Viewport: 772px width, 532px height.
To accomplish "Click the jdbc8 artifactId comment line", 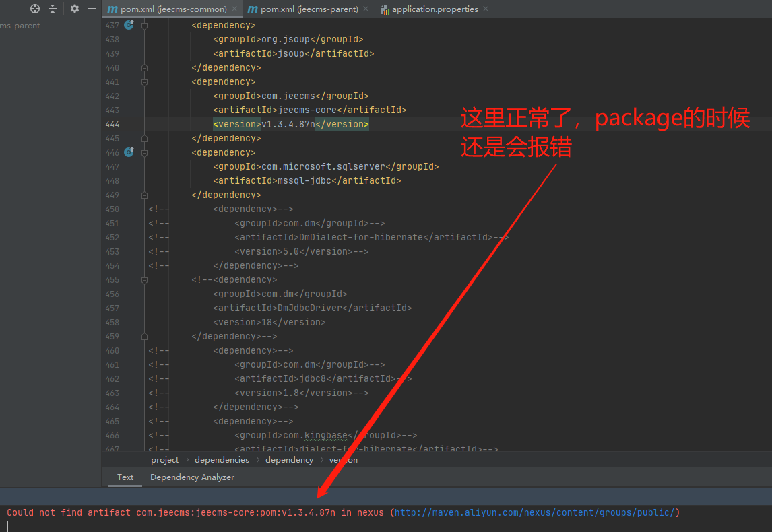I will click(x=323, y=378).
